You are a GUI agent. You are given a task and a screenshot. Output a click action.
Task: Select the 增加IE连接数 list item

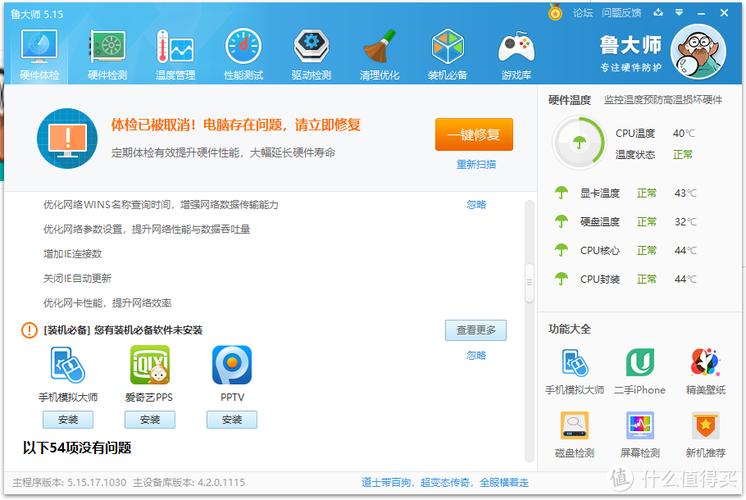(x=73, y=254)
